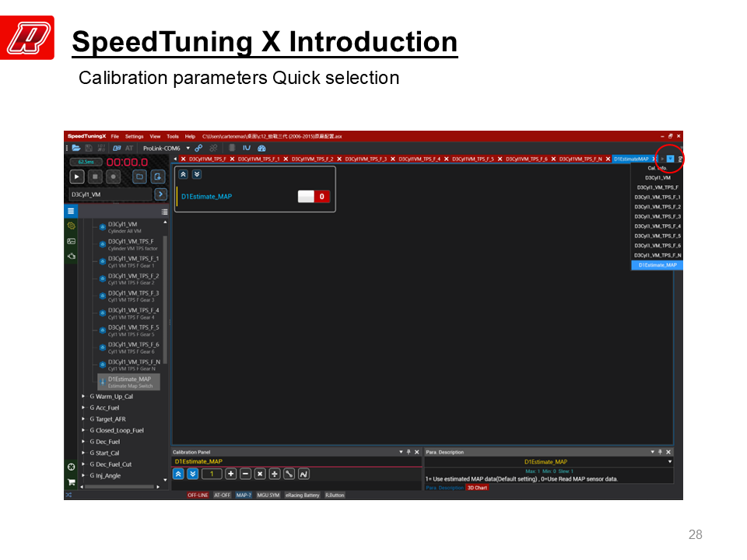Expand the G Dec_Fuel group
The image size is (747, 560).
[x=83, y=442]
